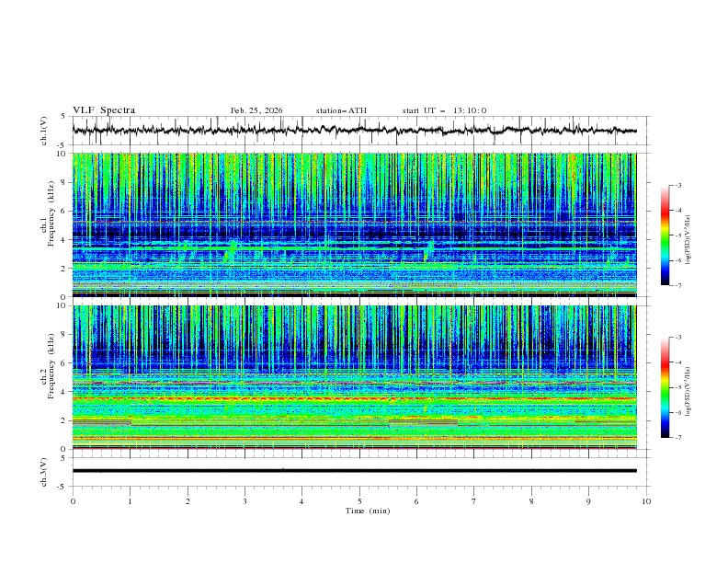Click the "VLF Spectra" plot title
728x563 pixels.
point(104,110)
